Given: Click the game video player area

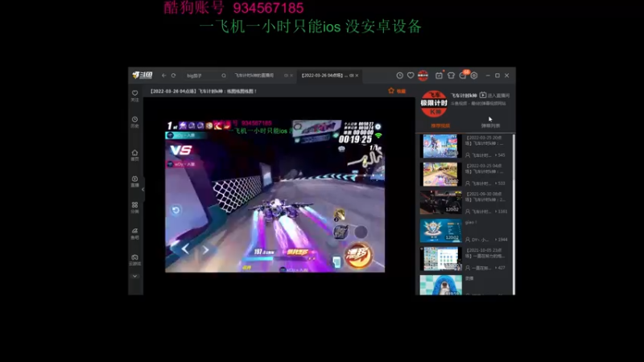Looking at the screenshot, I should pos(275,195).
